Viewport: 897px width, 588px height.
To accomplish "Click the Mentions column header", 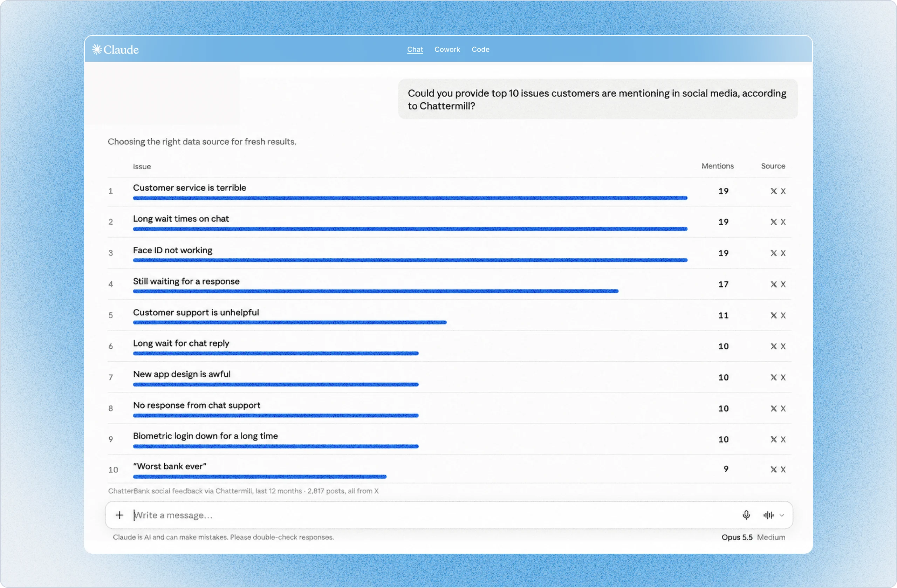I will (x=718, y=166).
